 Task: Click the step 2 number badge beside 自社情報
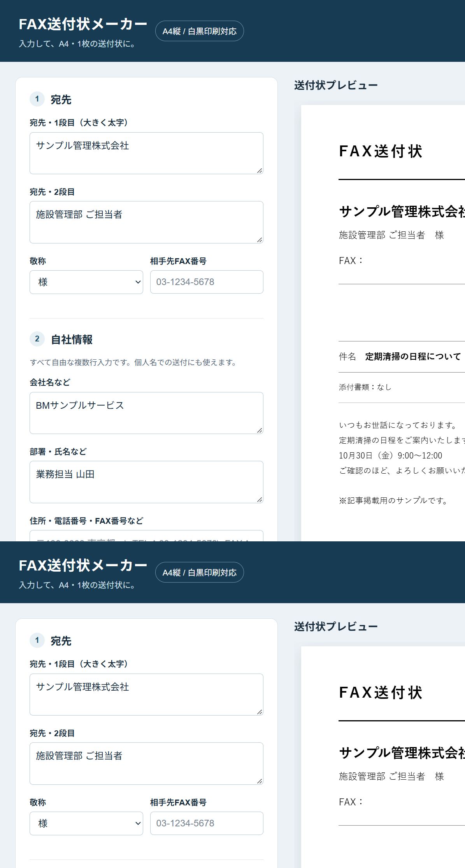(x=37, y=339)
